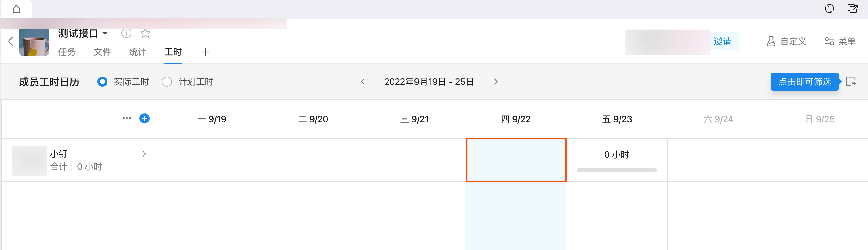This screenshot has width=868, height=250.
Task: Expand the 小钉 member row
Action: click(x=144, y=154)
